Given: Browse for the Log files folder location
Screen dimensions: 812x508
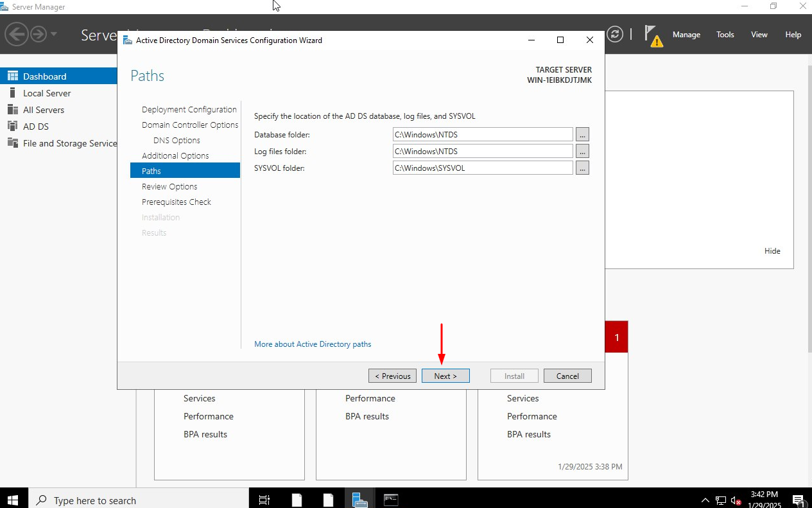Looking at the screenshot, I should pyautogui.click(x=582, y=151).
